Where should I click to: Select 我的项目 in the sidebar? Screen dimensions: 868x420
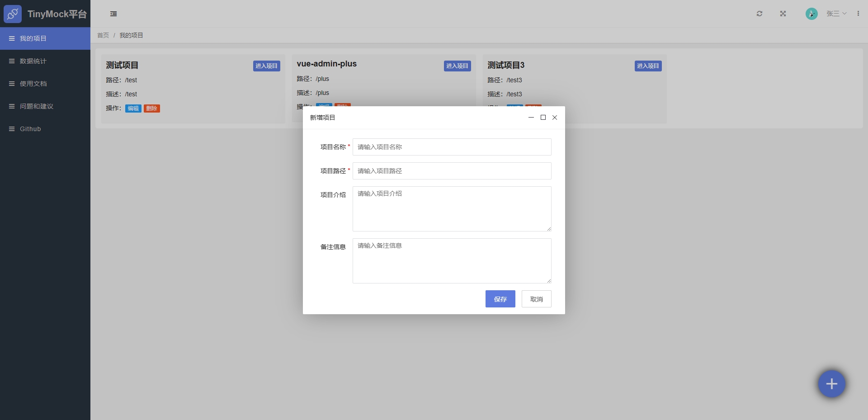tap(45, 38)
